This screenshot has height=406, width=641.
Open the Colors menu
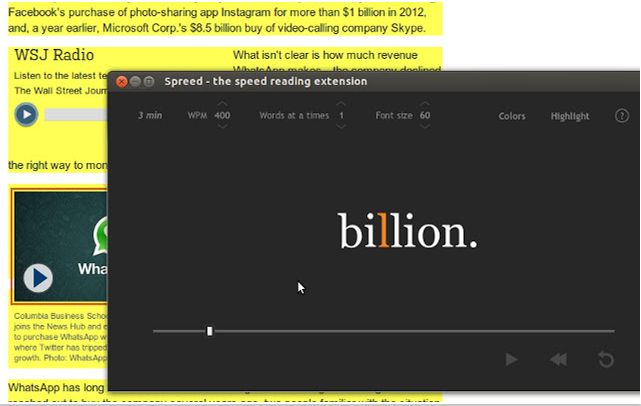point(512,116)
